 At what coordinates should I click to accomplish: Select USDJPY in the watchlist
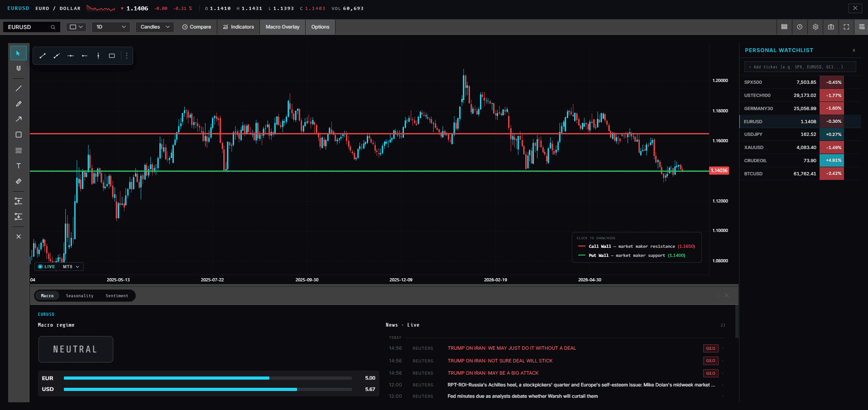point(800,135)
